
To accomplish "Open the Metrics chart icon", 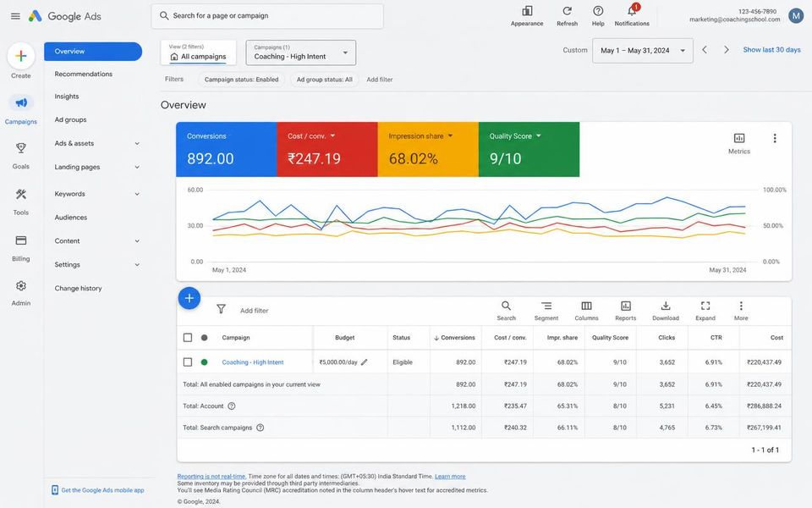I will point(739,138).
